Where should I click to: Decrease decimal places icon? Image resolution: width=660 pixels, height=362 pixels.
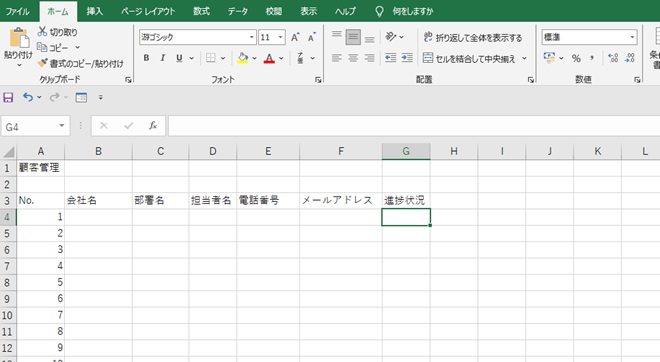630,58
